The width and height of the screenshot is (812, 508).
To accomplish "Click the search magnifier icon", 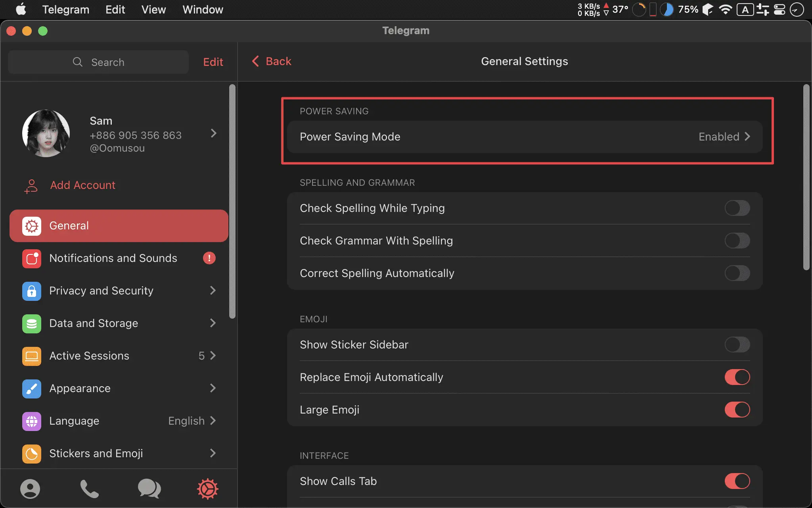I will coord(77,62).
